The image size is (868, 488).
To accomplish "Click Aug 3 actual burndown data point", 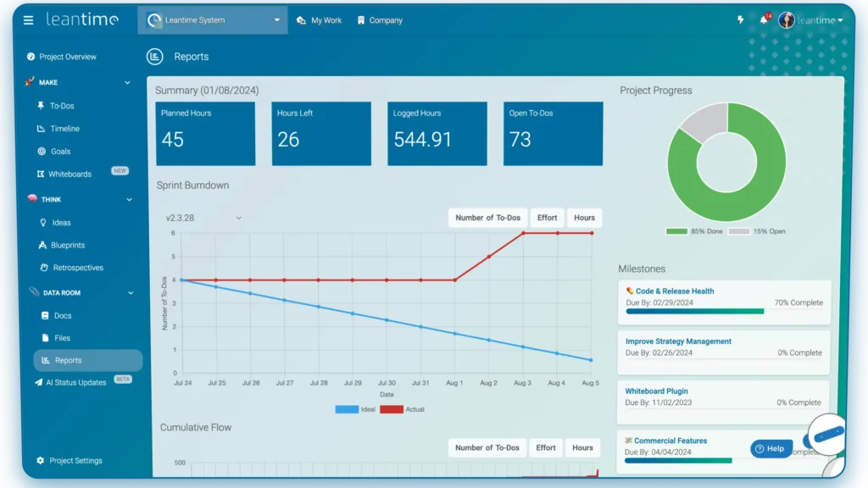I will [523, 234].
